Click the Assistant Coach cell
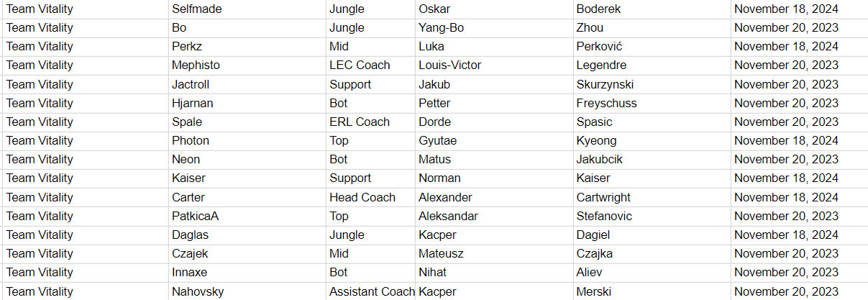The image size is (868, 300). click(x=370, y=292)
